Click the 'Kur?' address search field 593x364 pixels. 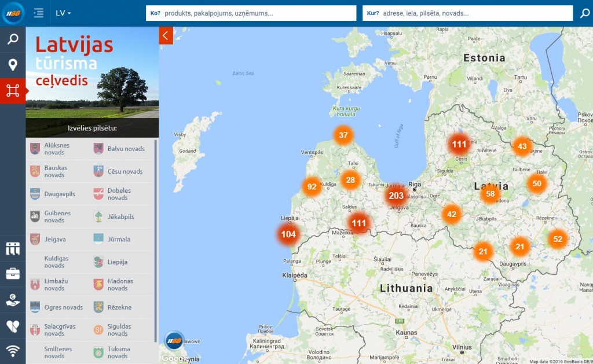472,13
